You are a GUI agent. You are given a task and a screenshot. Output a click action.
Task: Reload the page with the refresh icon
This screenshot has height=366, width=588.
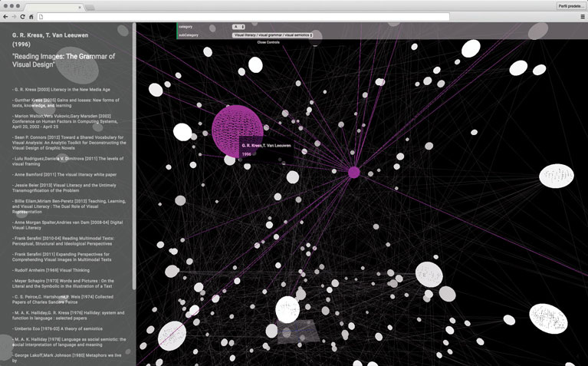pos(22,17)
